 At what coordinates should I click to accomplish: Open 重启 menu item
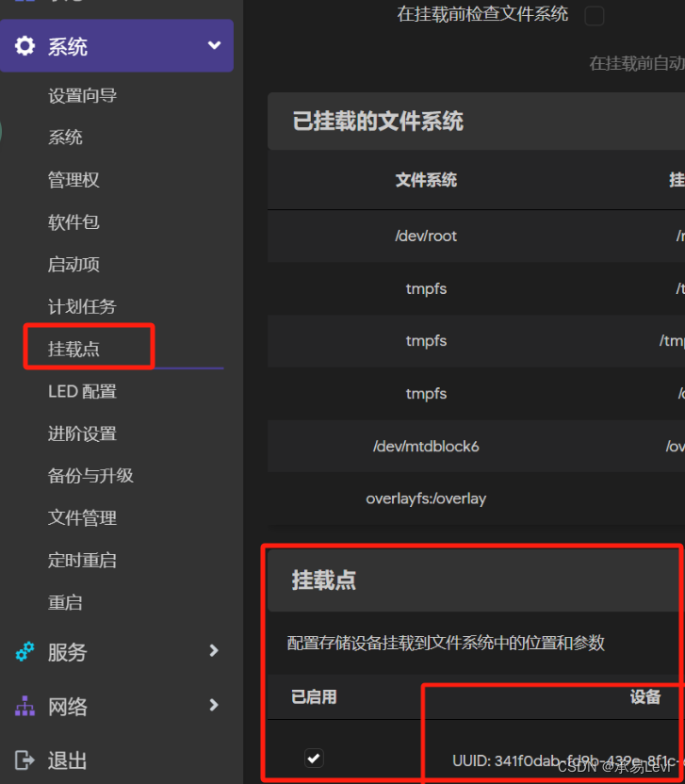coord(65,602)
